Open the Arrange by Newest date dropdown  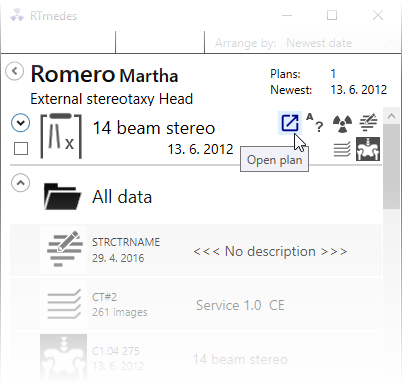pos(340,43)
